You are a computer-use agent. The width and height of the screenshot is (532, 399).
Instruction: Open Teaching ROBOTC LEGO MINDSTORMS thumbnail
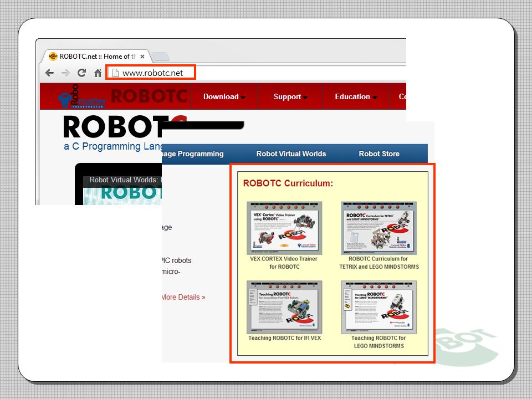coord(379,307)
